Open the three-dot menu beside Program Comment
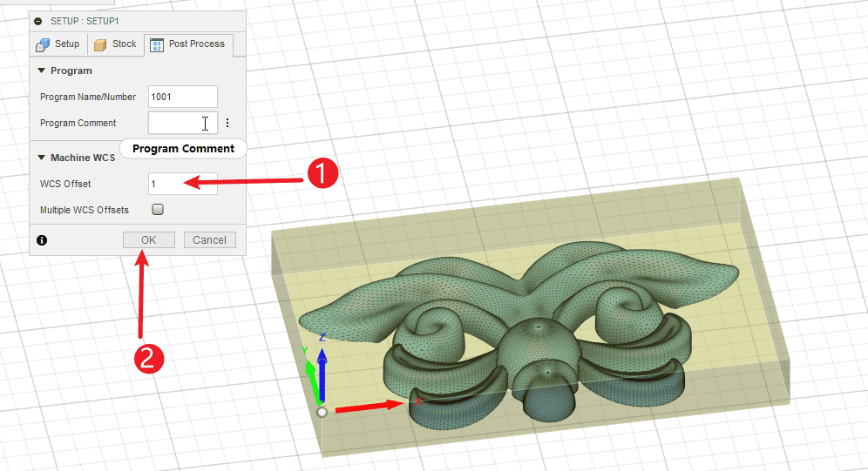Image resolution: width=868 pixels, height=471 pixels. point(227,124)
